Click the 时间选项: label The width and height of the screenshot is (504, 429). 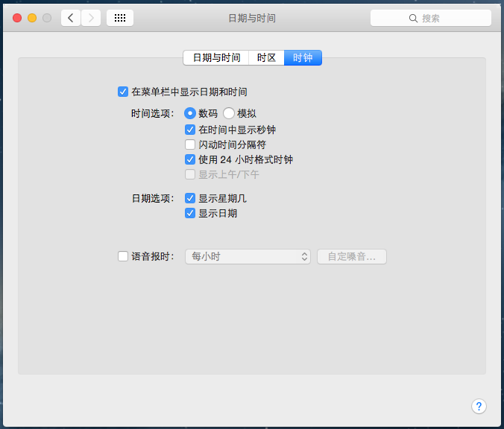point(153,113)
